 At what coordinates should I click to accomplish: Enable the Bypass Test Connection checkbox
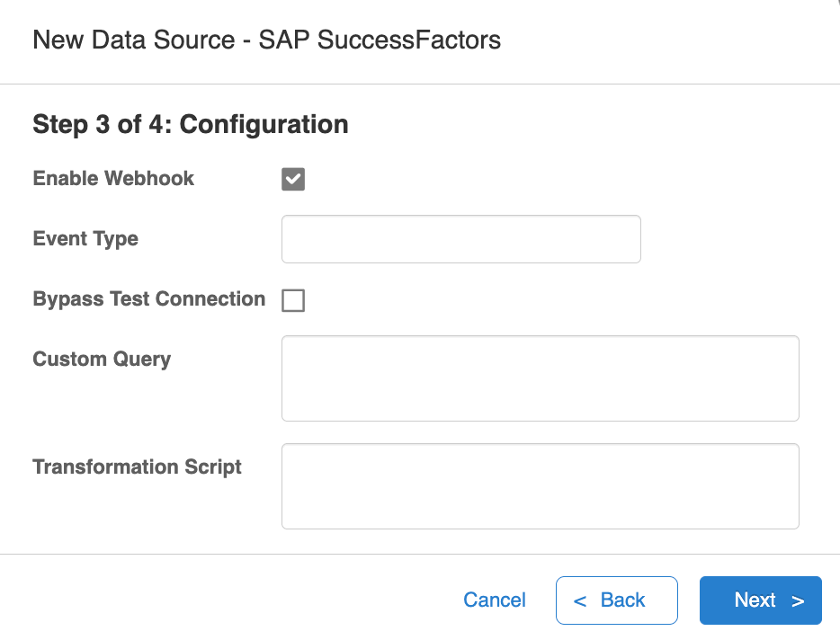click(x=293, y=300)
